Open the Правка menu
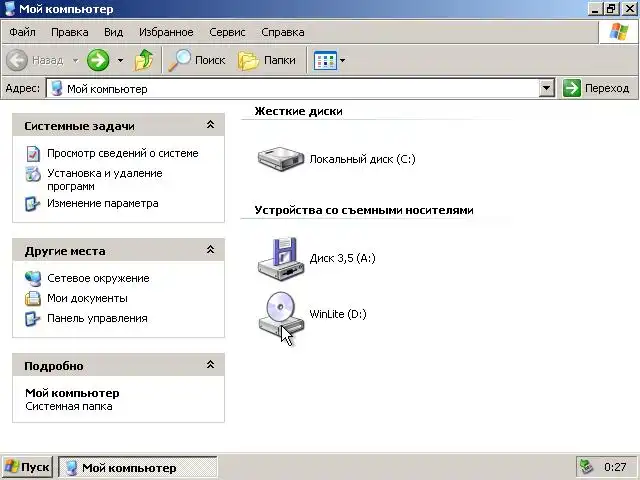 [x=69, y=32]
